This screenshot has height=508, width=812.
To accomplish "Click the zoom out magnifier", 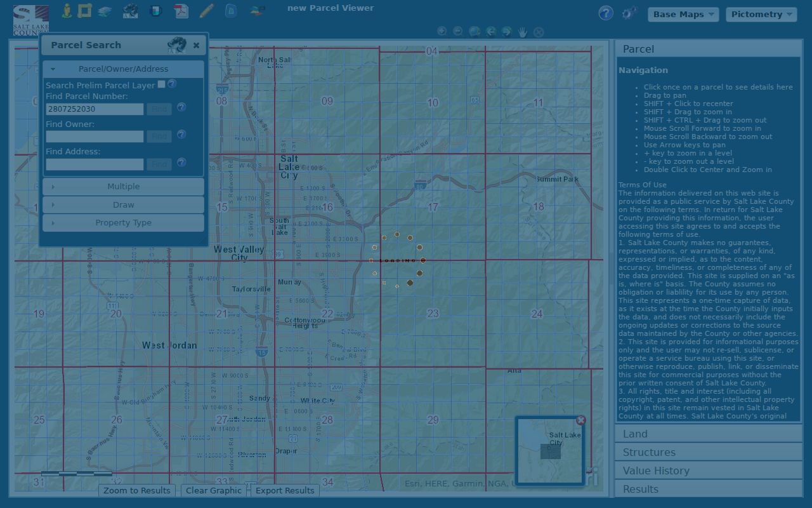I will (458, 32).
